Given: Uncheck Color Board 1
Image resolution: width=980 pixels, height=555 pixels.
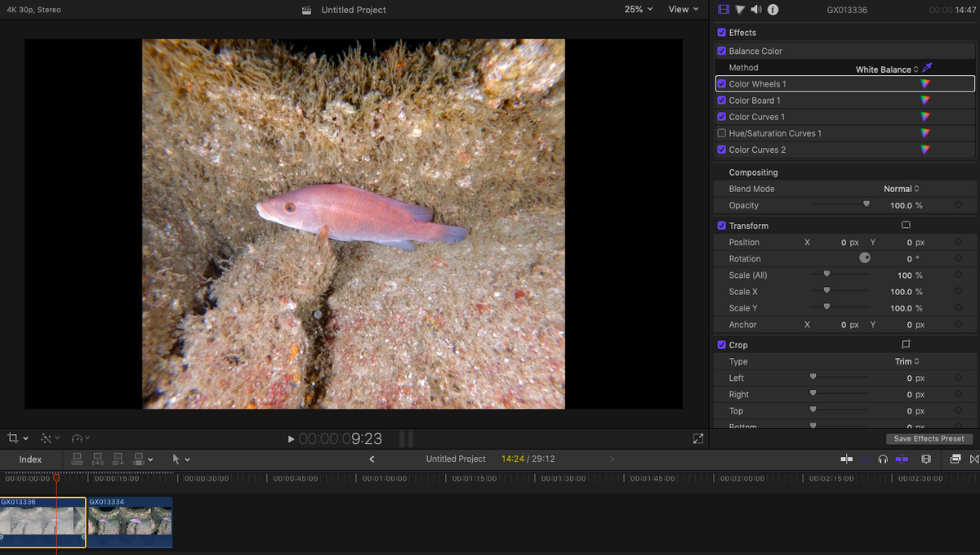Looking at the screenshot, I should pos(721,100).
